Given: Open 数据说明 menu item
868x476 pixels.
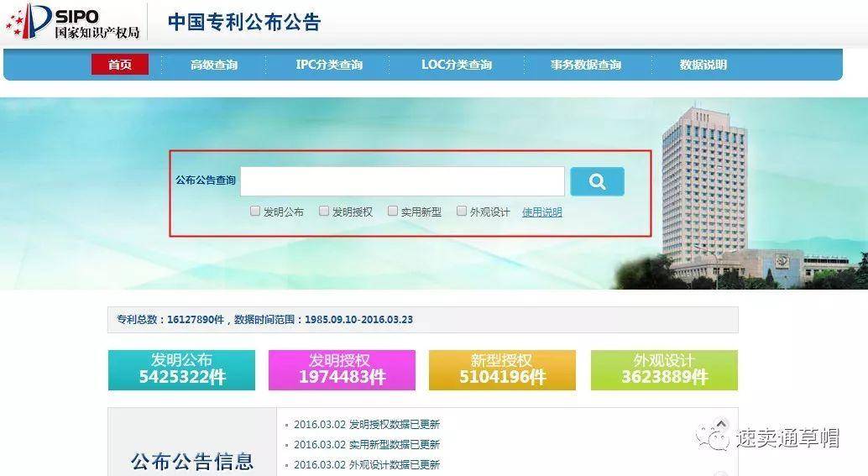Looking at the screenshot, I should [x=703, y=65].
